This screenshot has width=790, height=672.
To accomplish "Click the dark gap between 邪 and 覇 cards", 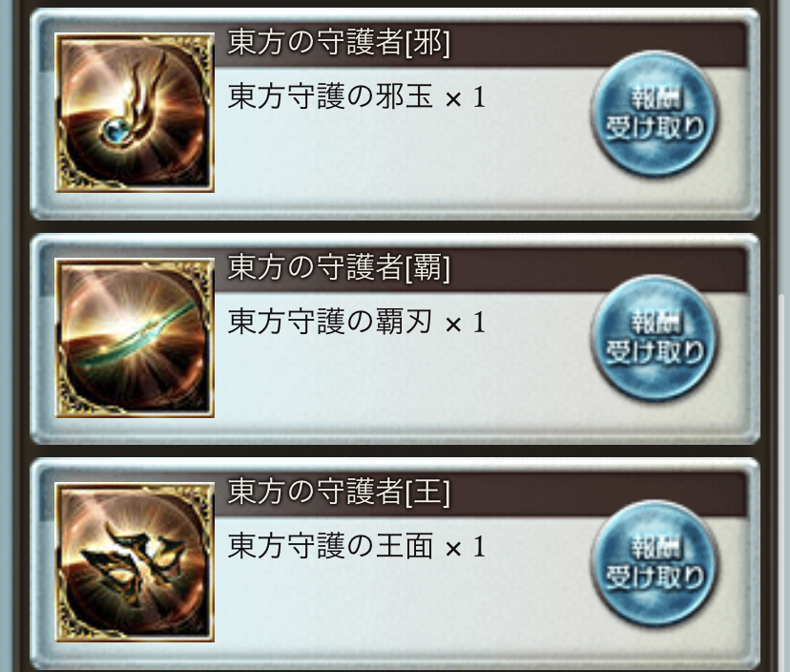I will coord(395,227).
